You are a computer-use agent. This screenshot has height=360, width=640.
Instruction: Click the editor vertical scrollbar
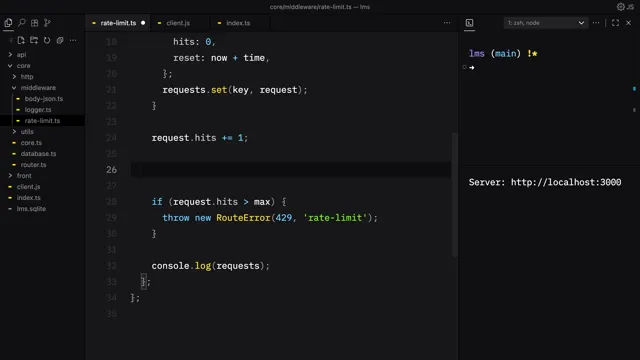[x=454, y=195]
